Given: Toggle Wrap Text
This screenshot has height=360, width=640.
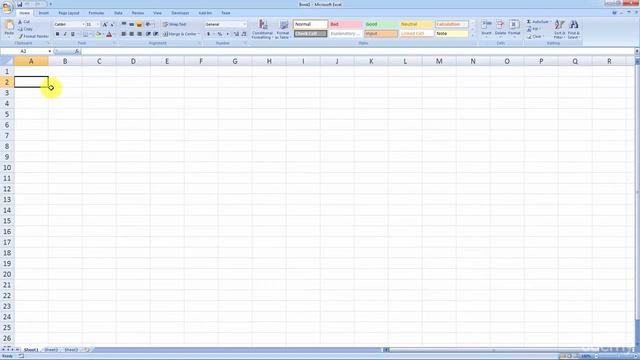Looking at the screenshot, I should [175, 24].
